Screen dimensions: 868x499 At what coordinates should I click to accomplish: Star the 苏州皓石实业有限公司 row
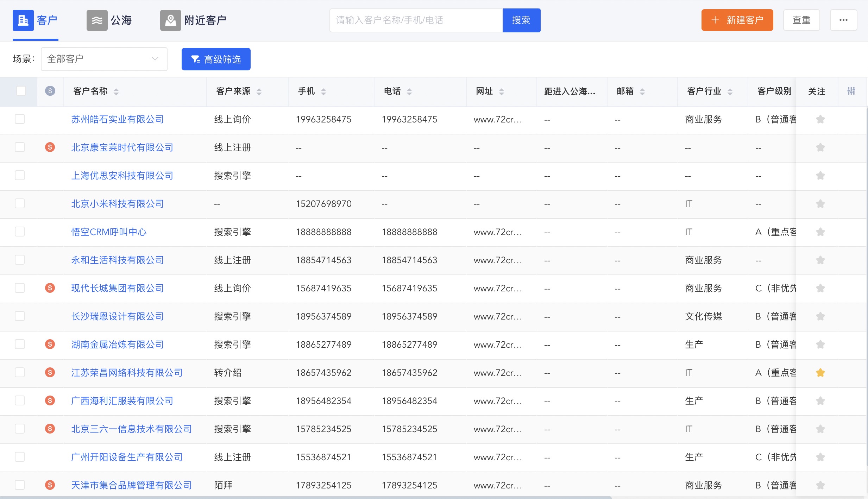820,119
